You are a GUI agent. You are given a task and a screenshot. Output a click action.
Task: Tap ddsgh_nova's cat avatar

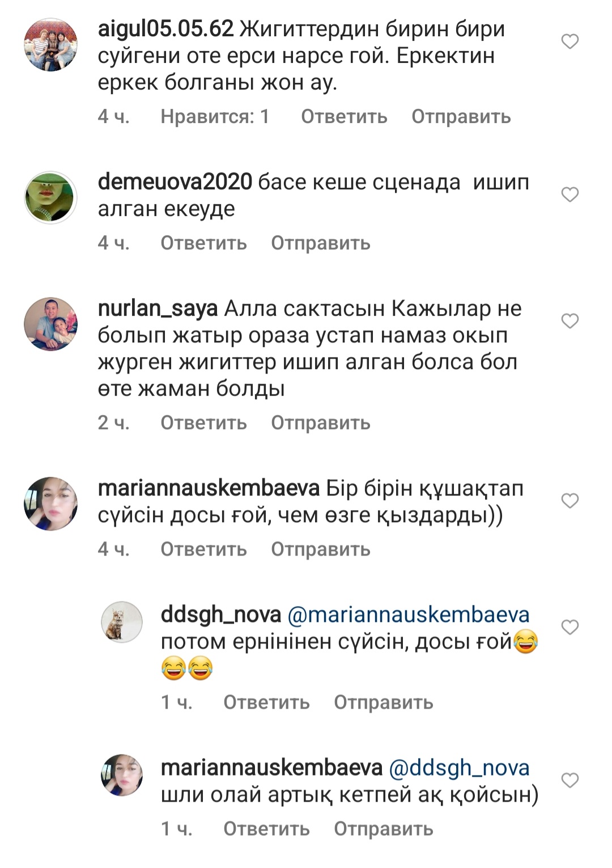tap(122, 622)
